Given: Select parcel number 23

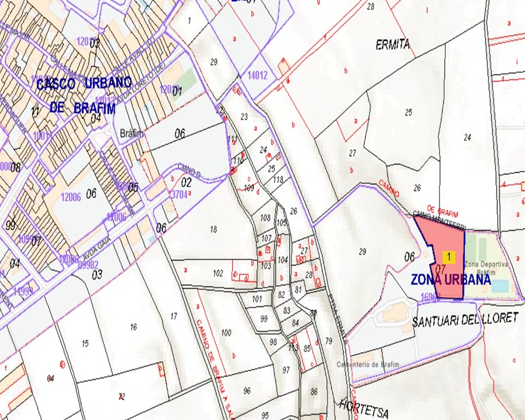Looking at the screenshot, I should click(x=244, y=117).
